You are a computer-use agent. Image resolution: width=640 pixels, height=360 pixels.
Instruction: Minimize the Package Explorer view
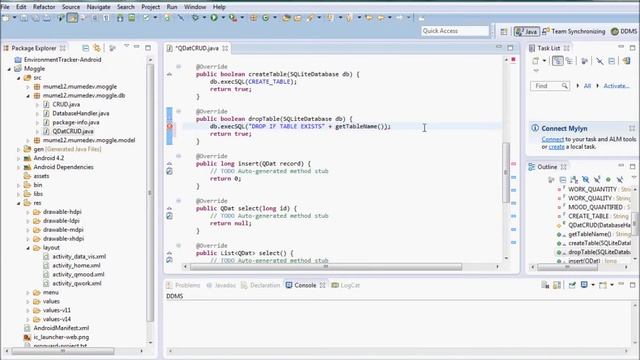coord(137,47)
